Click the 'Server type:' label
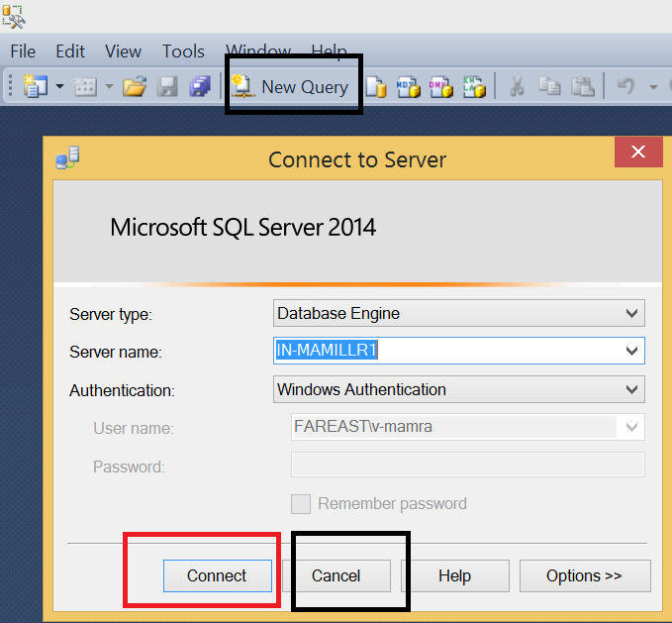Screen dimensions: 672x623 pos(111,315)
